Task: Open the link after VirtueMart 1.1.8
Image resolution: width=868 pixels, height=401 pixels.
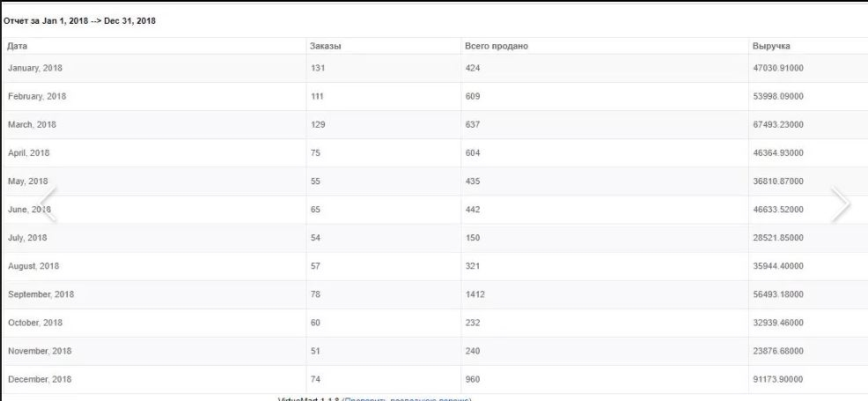Action: point(407,398)
